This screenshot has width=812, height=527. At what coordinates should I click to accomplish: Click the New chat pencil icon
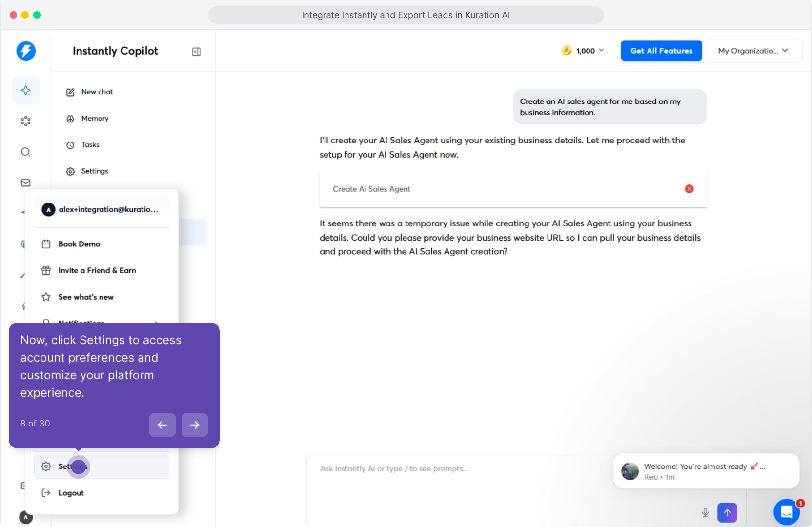pyautogui.click(x=70, y=92)
